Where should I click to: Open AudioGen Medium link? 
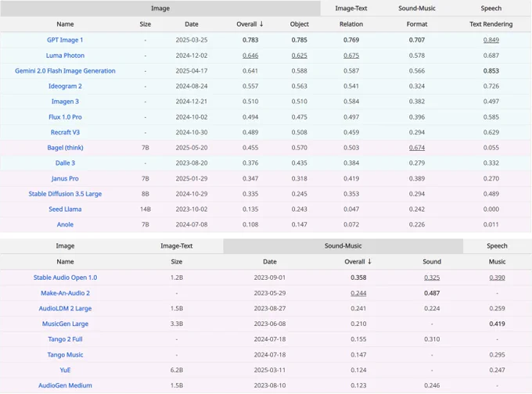(x=65, y=385)
